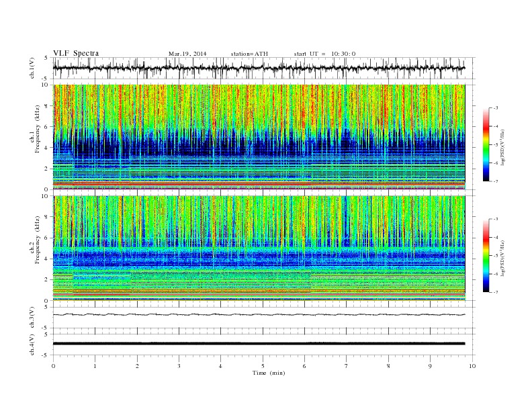This screenshot has height=411, width=532.
Task: Click the 'ch.4(V)' axis label
Action: coord(32,345)
